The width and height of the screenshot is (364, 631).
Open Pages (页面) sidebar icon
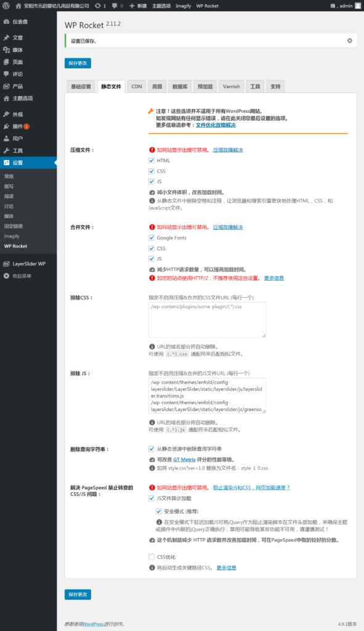(6, 62)
